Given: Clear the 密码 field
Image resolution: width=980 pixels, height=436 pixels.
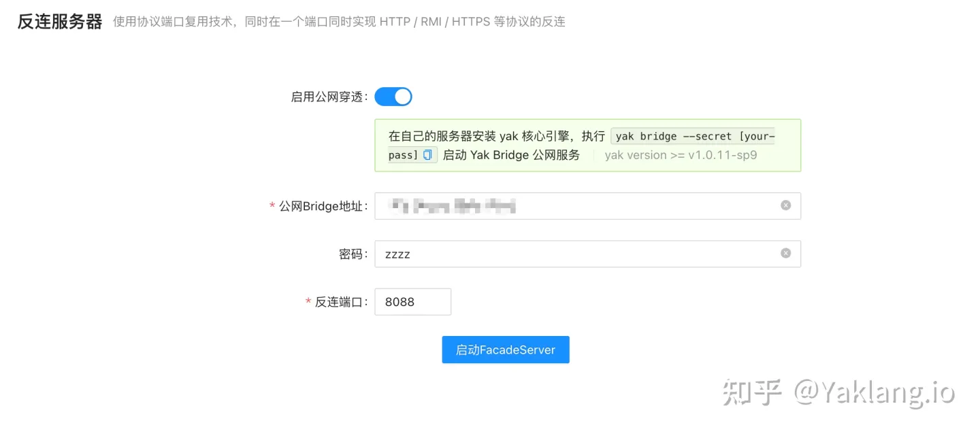Looking at the screenshot, I should click(785, 253).
